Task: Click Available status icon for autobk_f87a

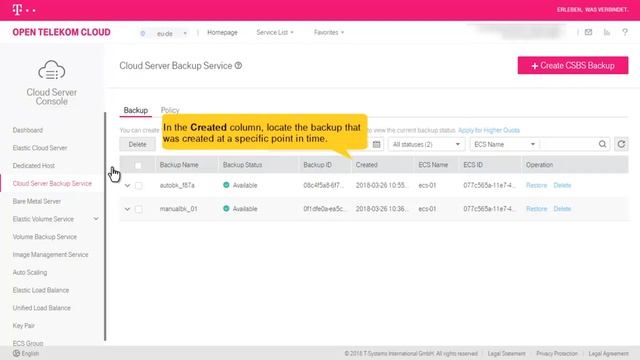Action: 226,185
